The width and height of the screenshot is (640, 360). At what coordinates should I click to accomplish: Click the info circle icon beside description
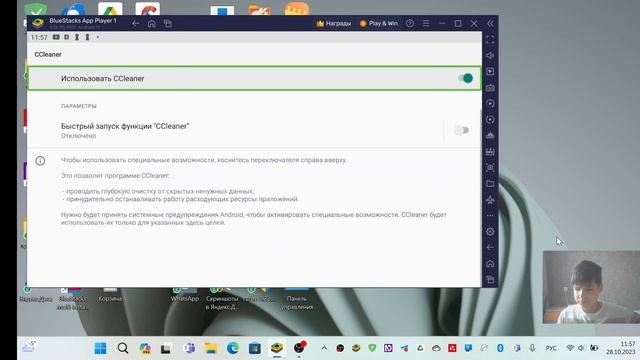coord(40,161)
